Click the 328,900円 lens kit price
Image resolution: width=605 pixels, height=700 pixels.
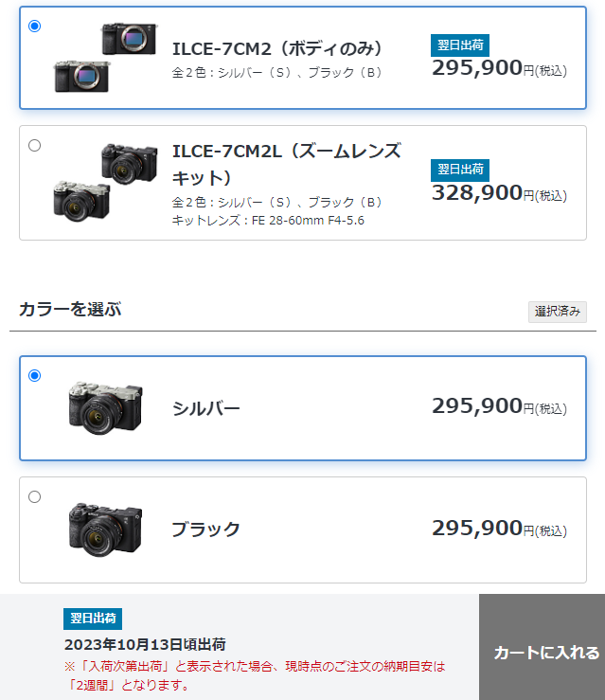[499, 193]
